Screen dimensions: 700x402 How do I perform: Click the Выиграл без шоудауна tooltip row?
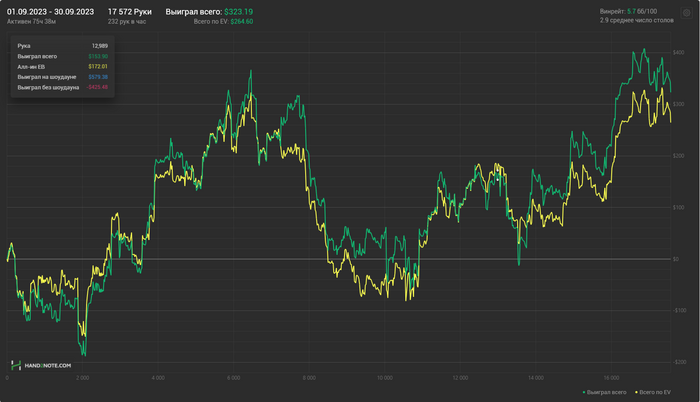tap(62, 87)
